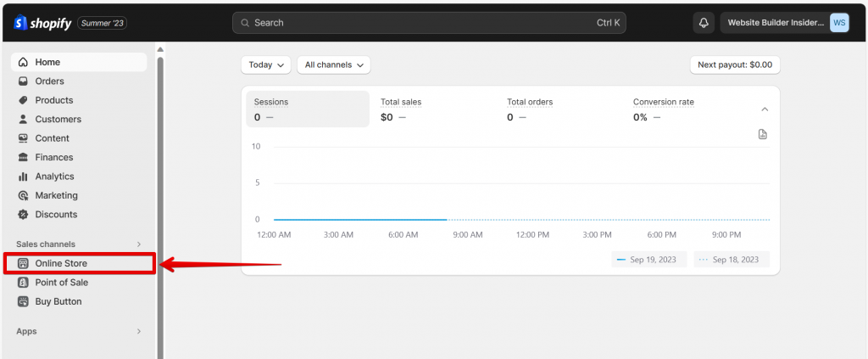Open the Website Builder Insider account menu

(x=785, y=23)
